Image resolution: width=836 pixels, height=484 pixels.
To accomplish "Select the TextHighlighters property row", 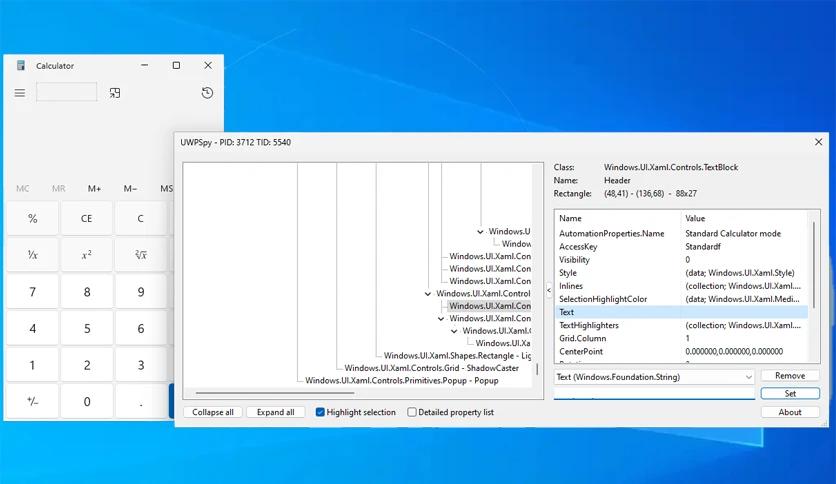I will (682, 325).
